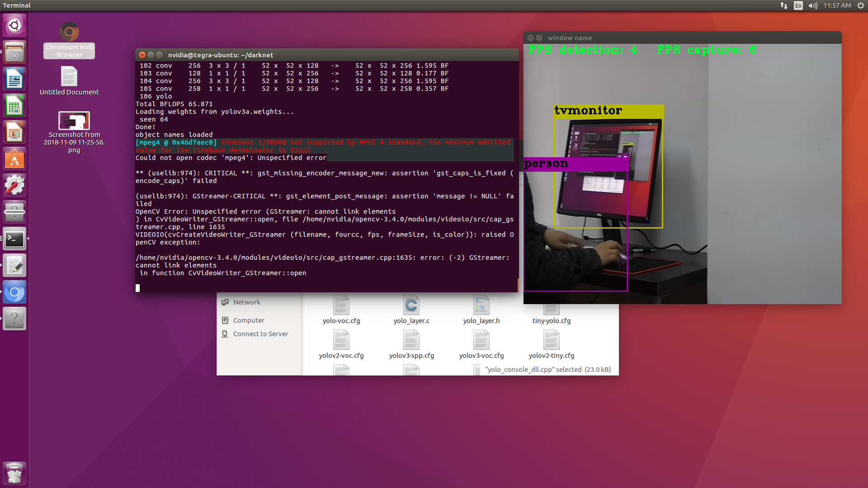This screenshot has height=488, width=868.
Task: Open LibreOffice Impress from the launcher
Action: point(14,131)
